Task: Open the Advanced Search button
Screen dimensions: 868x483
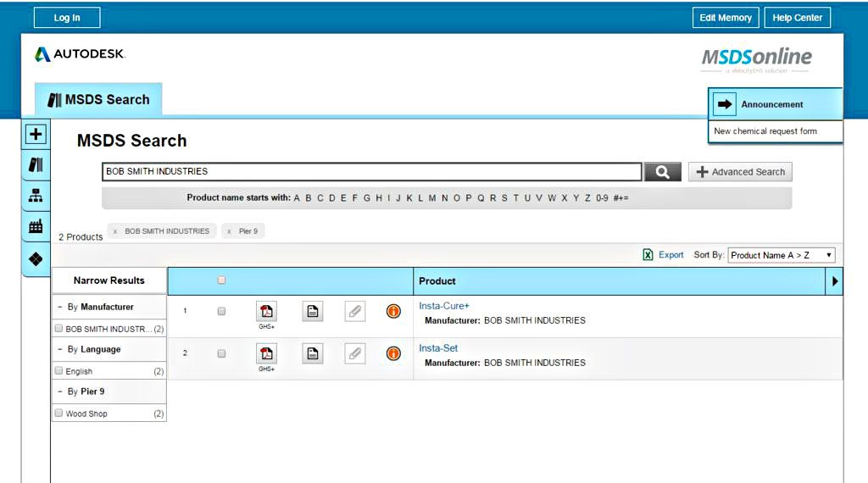Action: pyautogui.click(x=740, y=171)
